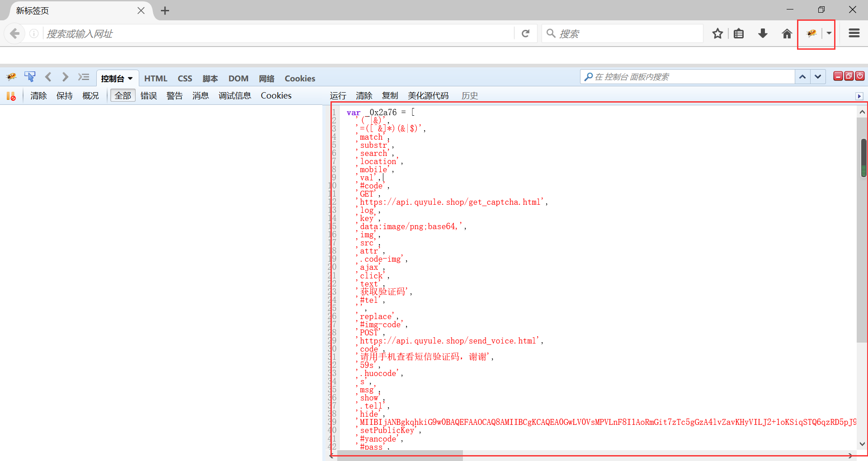Toggle break on all errors icon
868x461 pixels.
(x=11, y=96)
